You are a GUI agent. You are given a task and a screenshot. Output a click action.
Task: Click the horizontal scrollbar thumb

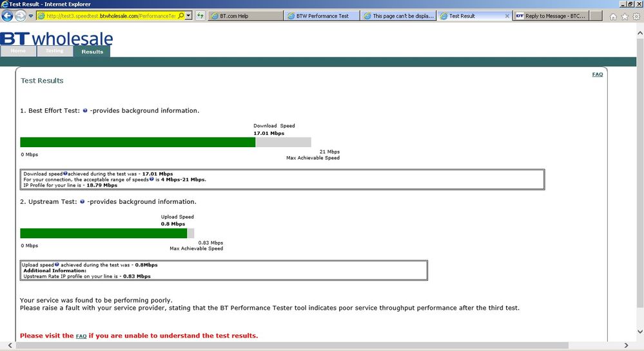pos(292,346)
